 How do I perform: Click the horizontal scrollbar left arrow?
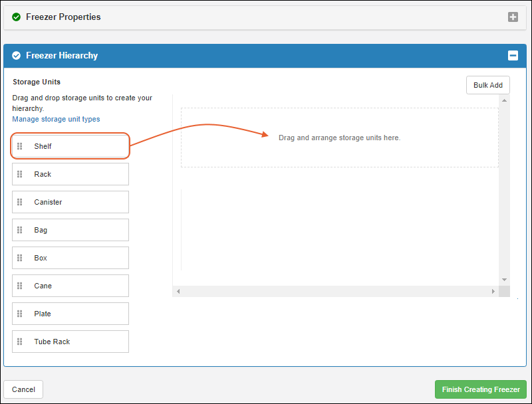[178, 292]
